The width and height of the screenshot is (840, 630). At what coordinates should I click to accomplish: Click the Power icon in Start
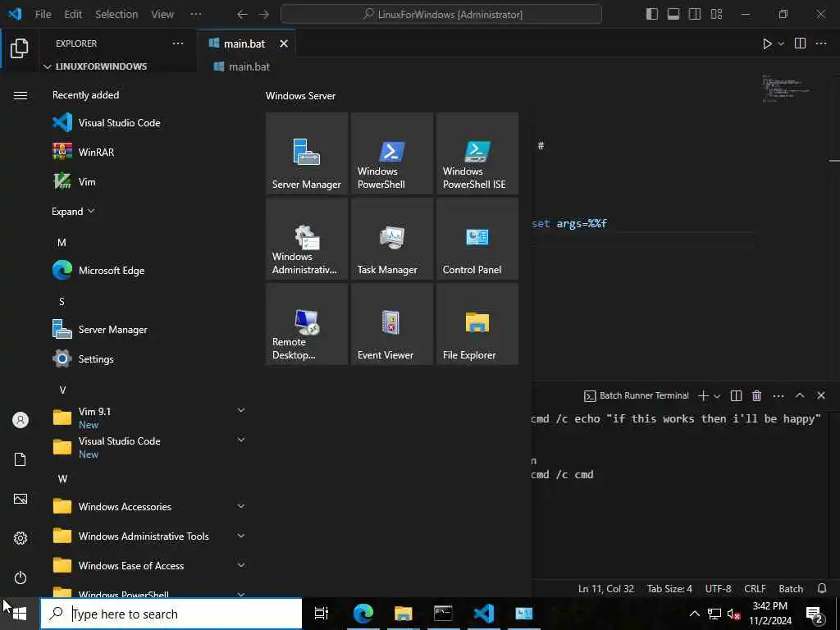click(x=21, y=577)
